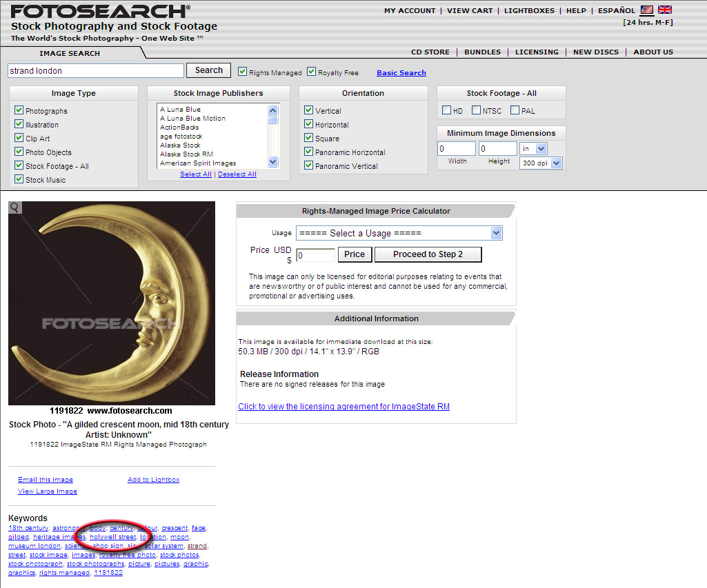Toggle the Horizontal orientation checkbox
The image size is (707, 588).
coord(309,123)
